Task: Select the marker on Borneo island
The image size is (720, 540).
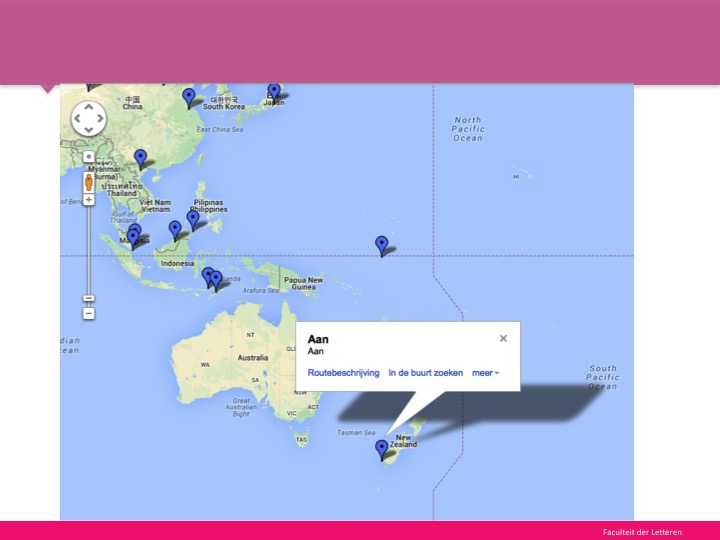Action: click(x=175, y=231)
